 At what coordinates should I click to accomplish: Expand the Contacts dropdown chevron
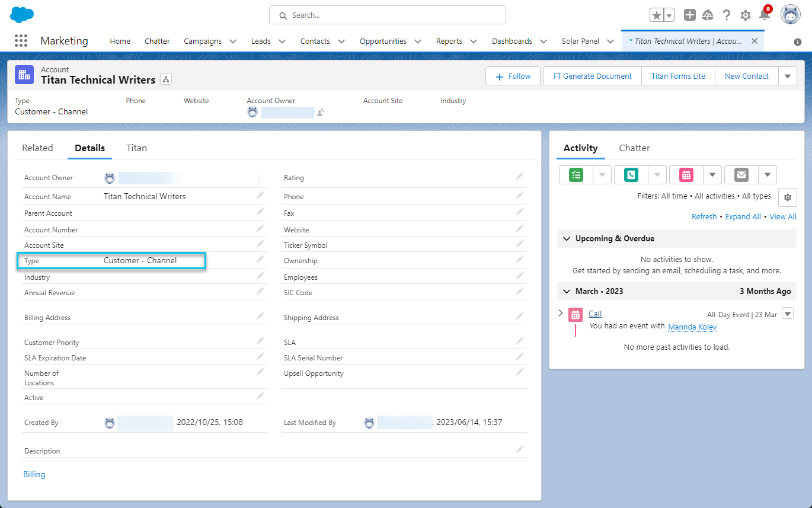tap(341, 41)
